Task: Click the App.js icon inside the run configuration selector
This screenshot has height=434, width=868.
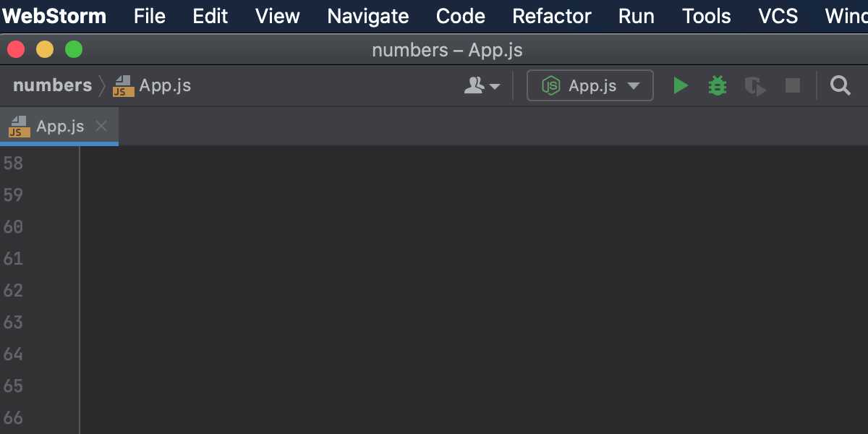Action: click(550, 85)
